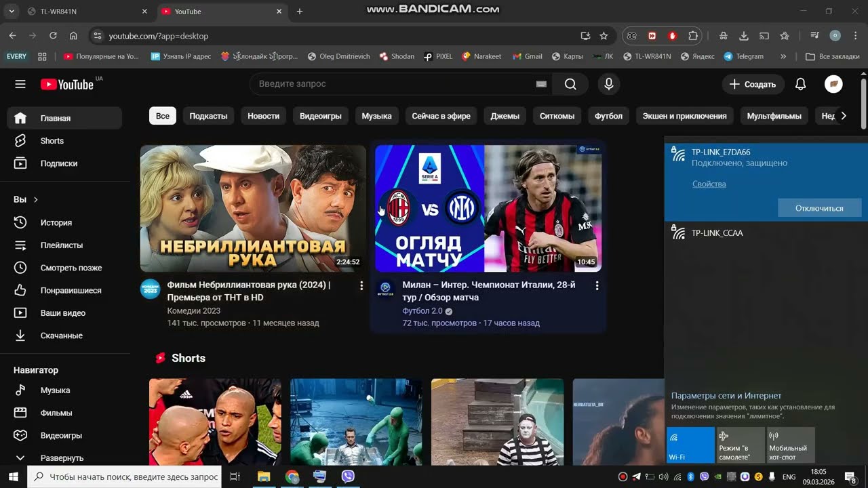
Task: Open the Футбол 2.0 channel link
Action: point(422,311)
